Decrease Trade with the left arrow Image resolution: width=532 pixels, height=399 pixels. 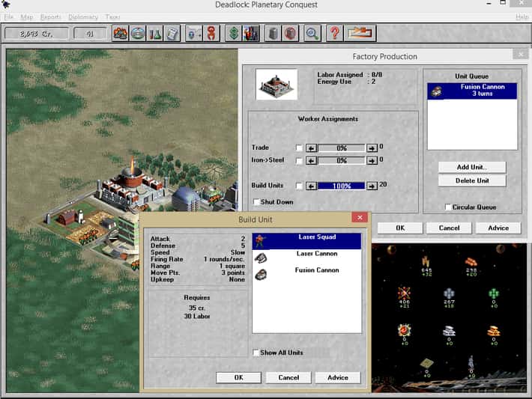pos(311,148)
